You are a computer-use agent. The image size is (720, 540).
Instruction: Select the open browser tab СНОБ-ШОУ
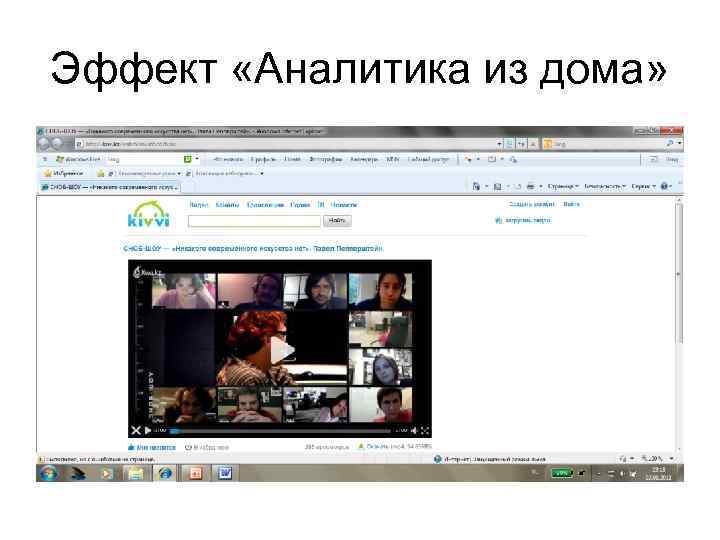point(110,187)
